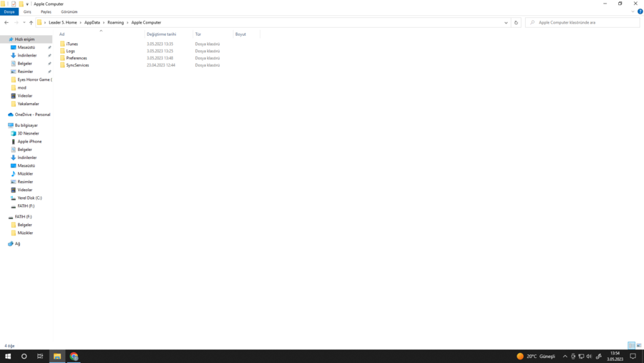Show hidden system tray icons

pyautogui.click(x=565, y=357)
